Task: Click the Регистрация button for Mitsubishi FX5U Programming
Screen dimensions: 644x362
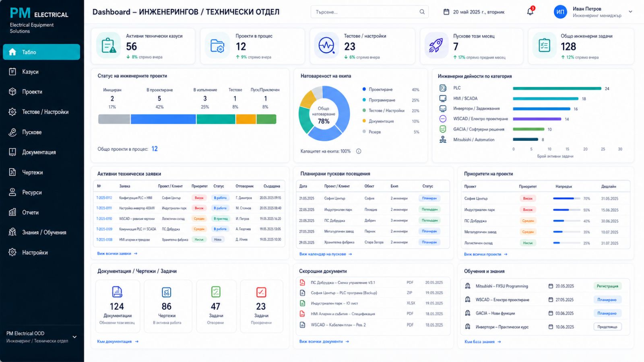Action: tap(607, 286)
